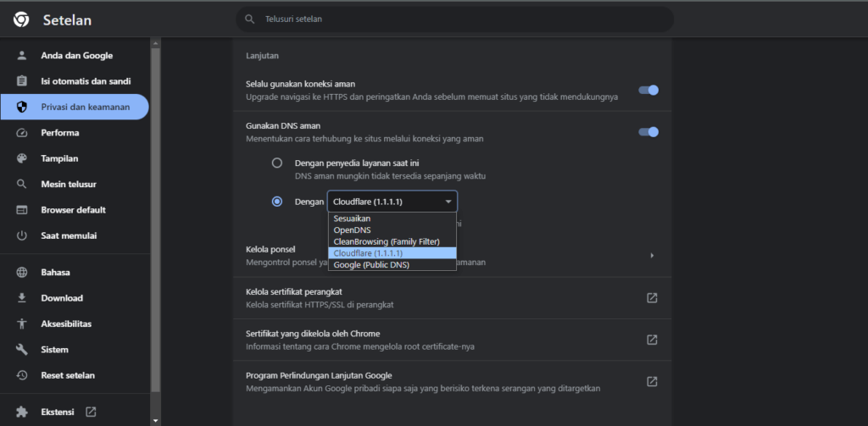Toggle Gunakan DNS aman switch
The image size is (868, 426).
[x=648, y=131]
